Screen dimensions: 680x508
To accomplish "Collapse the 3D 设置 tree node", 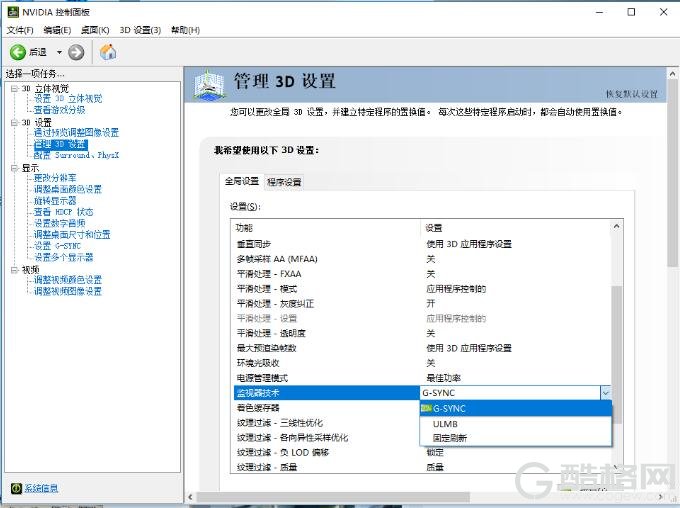I will pos(14,122).
